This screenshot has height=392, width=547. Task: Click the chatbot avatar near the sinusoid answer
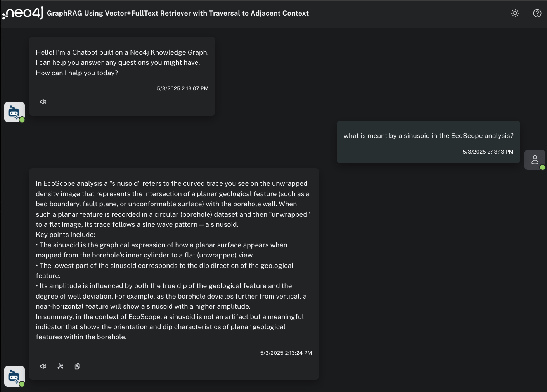14,376
